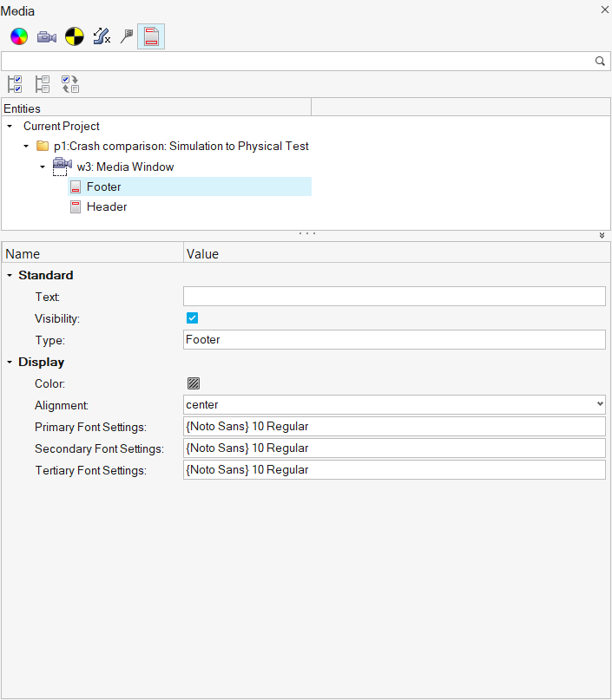Select the Header item in tree

[x=107, y=207]
